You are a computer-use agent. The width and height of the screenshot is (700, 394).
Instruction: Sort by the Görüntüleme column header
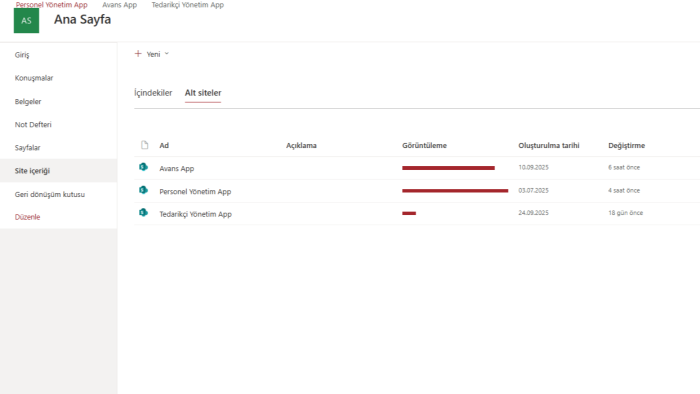pos(424,145)
